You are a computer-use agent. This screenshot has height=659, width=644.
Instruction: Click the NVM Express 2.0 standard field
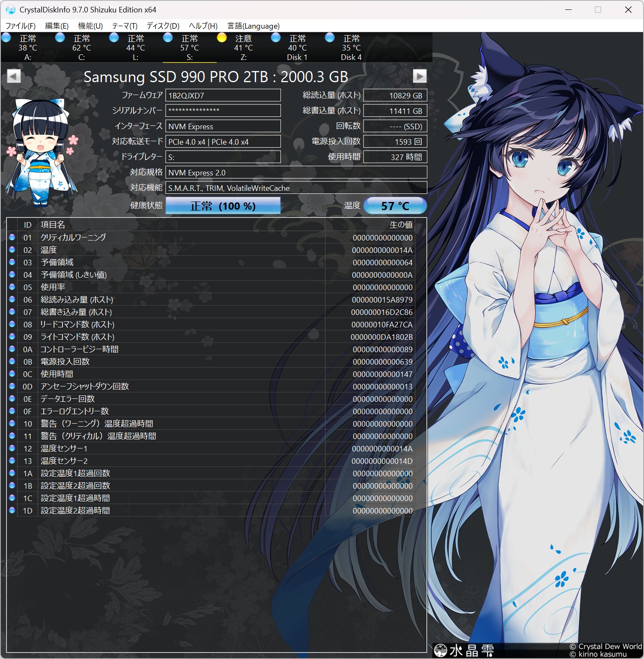pyautogui.click(x=296, y=172)
